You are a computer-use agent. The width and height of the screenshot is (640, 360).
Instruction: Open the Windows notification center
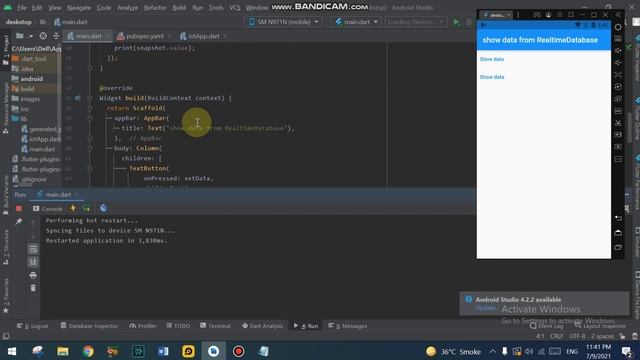(x=627, y=351)
